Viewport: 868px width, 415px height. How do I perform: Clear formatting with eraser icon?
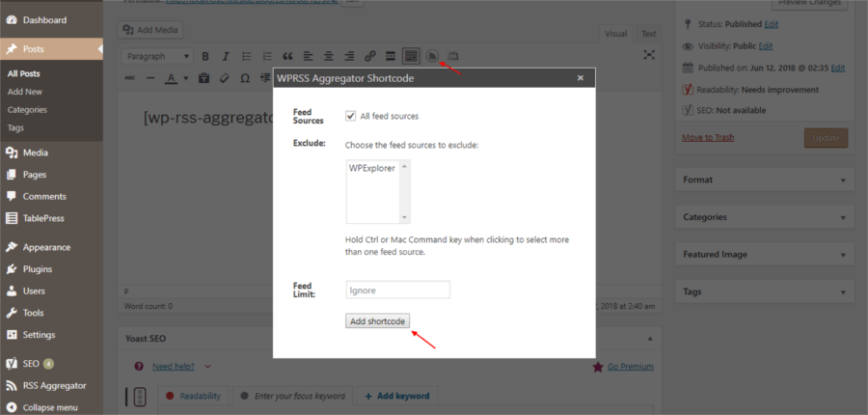(x=224, y=78)
